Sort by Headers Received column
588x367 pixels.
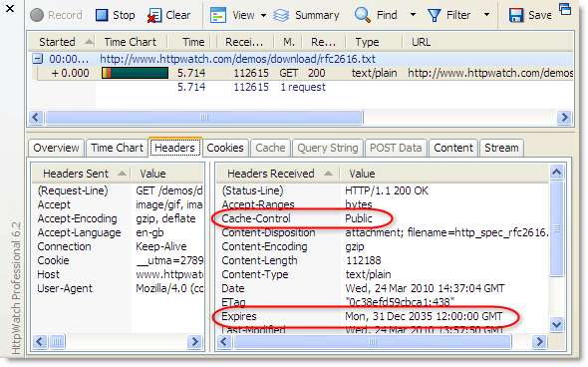tap(277, 174)
